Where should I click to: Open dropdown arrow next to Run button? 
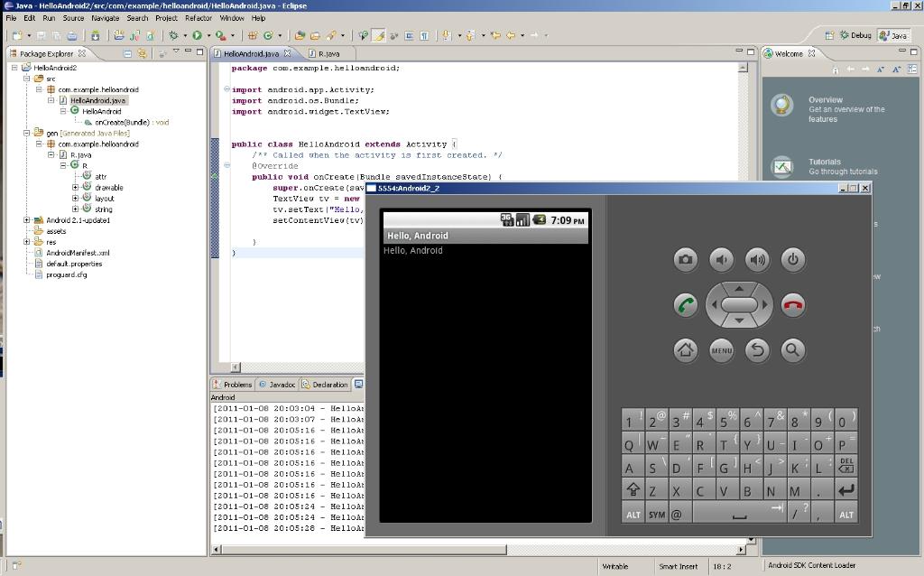tap(208, 35)
